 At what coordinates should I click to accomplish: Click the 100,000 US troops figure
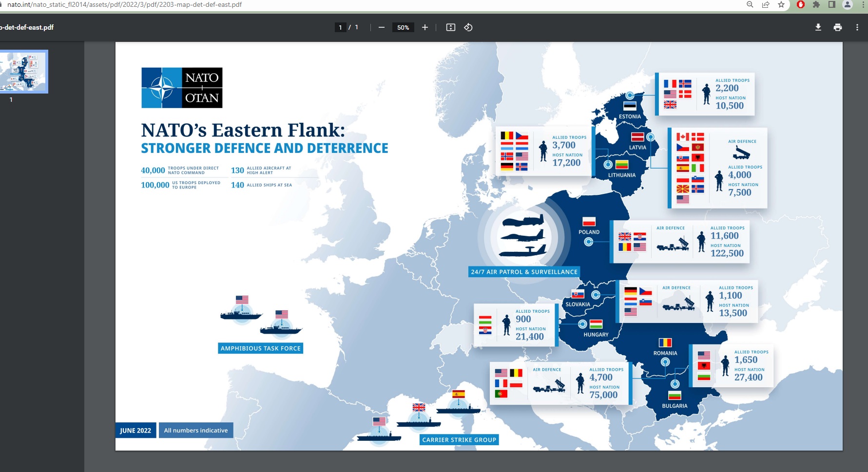tap(155, 185)
